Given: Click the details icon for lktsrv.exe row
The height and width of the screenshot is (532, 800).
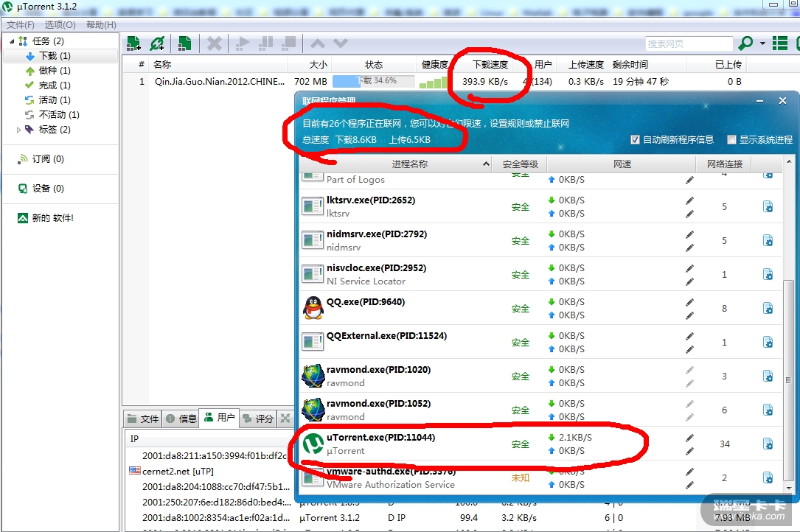Looking at the screenshot, I should (768, 207).
